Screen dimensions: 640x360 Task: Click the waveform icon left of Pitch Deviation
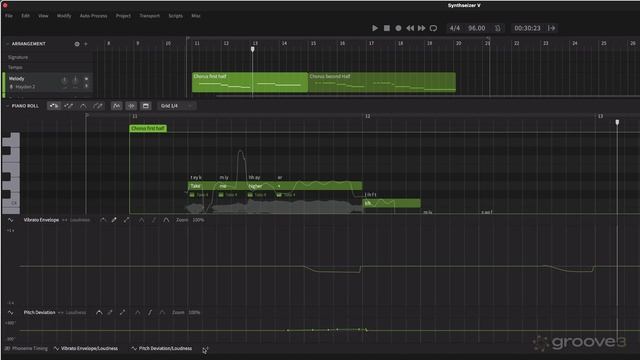coord(11,313)
